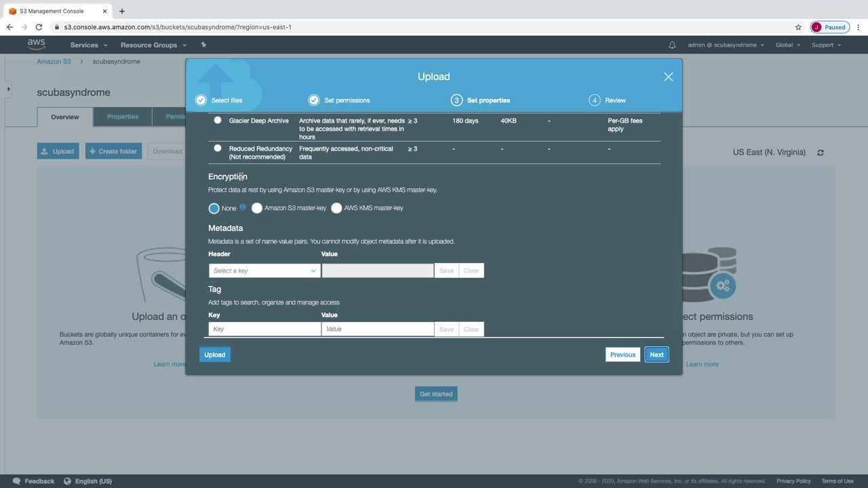Choose None for encryption
This screenshot has width=868, height=488.
click(x=214, y=208)
